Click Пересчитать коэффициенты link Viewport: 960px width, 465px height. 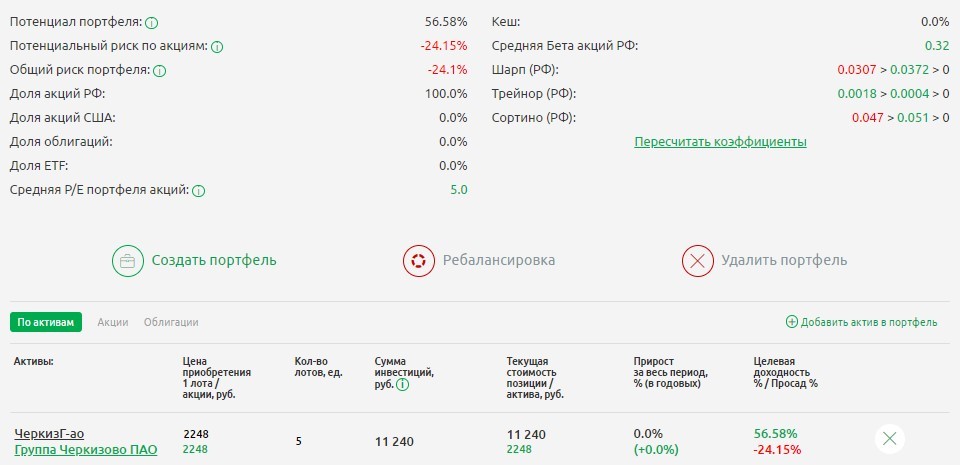pyautogui.click(x=720, y=142)
